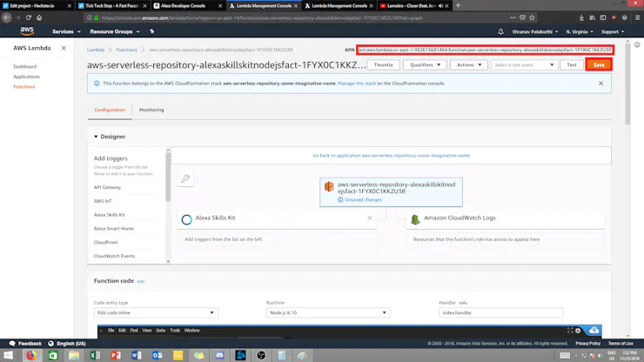Open the Functions breadcrumb link
This screenshot has height=362, width=644.
[126, 50]
